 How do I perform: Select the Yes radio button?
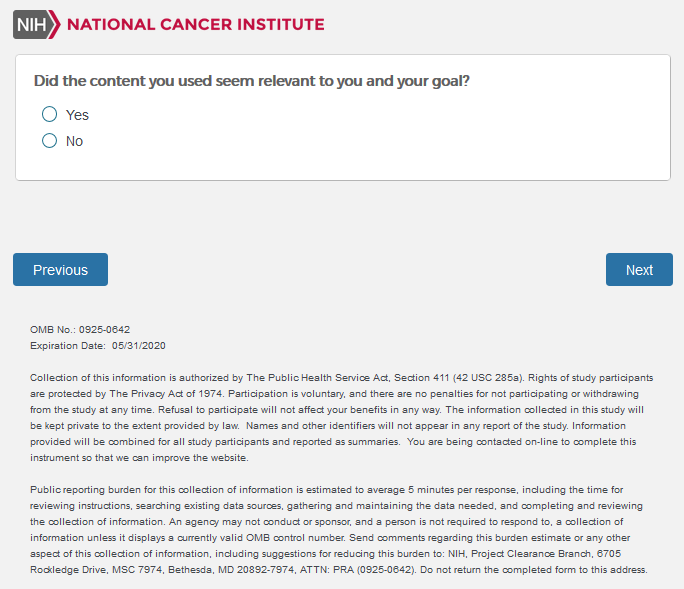pos(50,115)
